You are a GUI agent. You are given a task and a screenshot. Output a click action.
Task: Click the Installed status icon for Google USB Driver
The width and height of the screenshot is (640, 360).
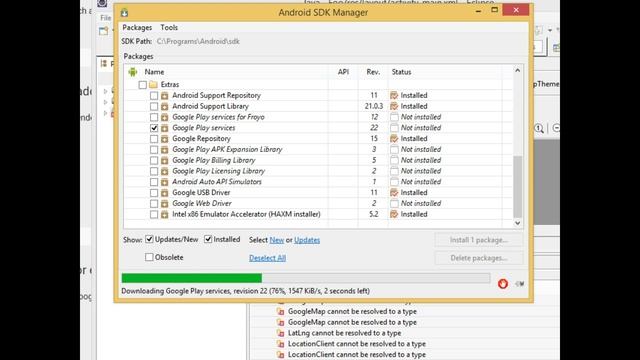[394, 192]
